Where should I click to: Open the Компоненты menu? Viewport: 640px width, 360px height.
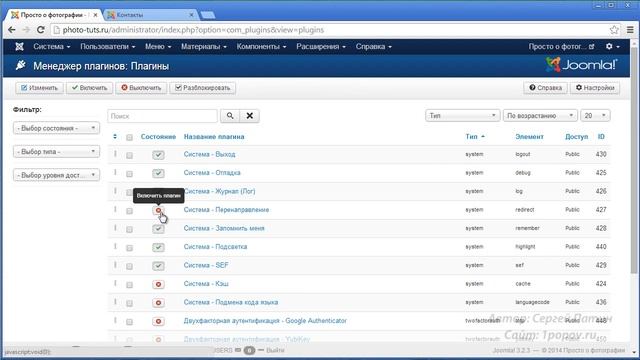(x=261, y=47)
